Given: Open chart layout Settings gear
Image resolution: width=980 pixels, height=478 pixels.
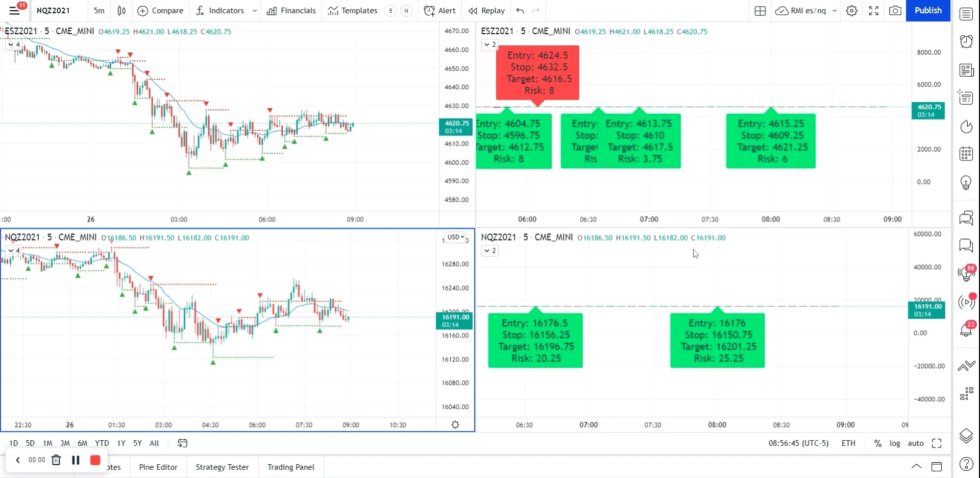Looking at the screenshot, I should [x=851, y=11].
